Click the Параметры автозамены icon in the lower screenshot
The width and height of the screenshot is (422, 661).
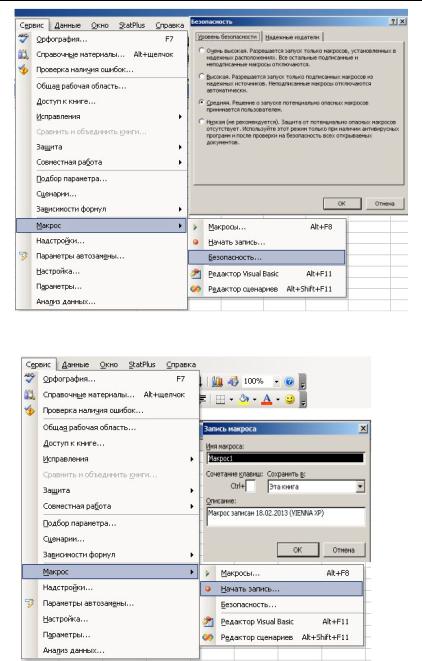tap(30, 603)
